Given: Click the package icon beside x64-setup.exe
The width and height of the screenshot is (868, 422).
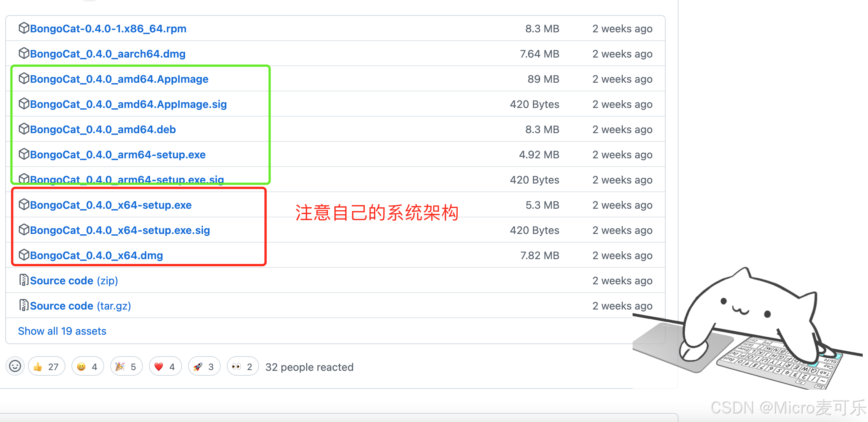Looking at the screenshot, I should tap(24, 205).
